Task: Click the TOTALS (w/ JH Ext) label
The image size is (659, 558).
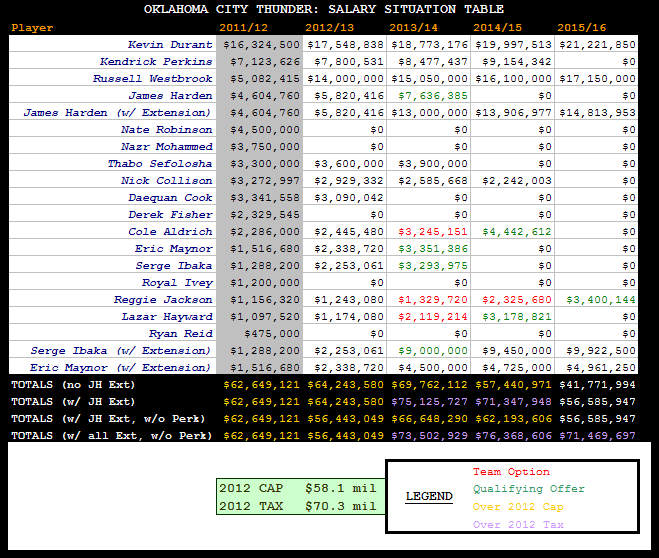Action: (73, 402)
